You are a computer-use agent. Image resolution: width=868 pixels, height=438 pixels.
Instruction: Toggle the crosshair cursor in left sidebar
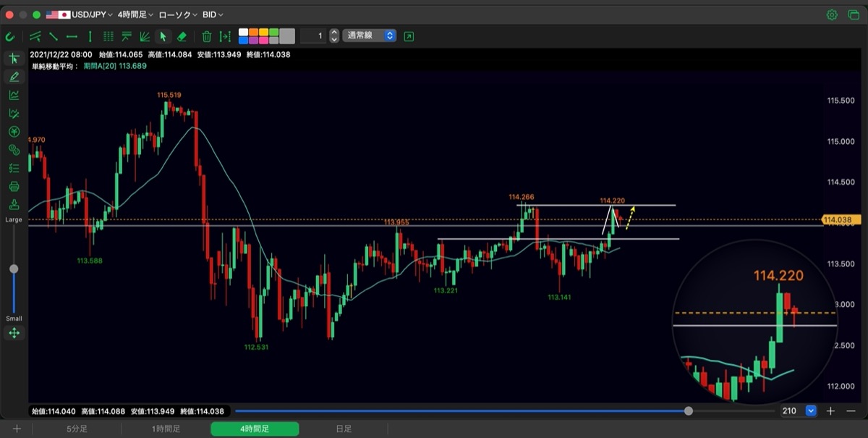14,59
